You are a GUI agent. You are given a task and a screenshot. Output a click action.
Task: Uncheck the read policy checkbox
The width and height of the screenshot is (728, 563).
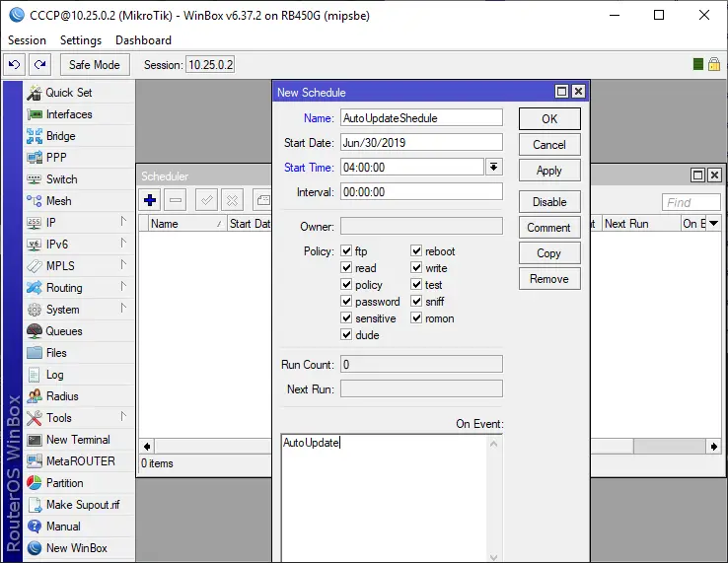point(346,268)
